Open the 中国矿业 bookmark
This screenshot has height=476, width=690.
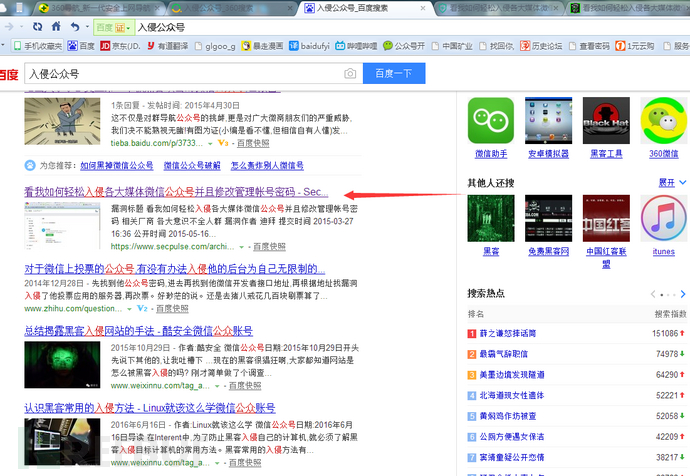(452, 46)
